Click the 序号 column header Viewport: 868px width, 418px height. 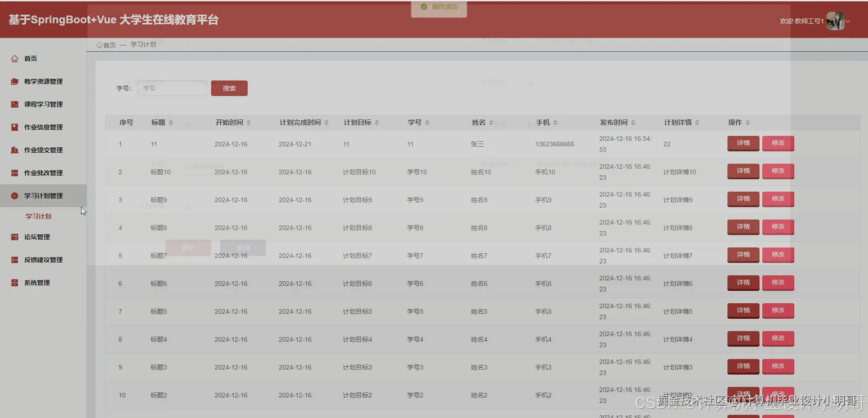click(x=126, y=123)
